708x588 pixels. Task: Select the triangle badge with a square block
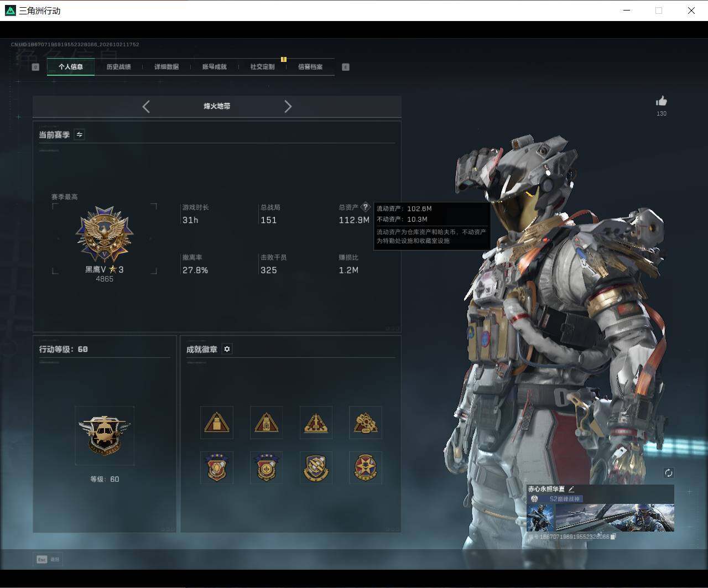click(217, 423)
